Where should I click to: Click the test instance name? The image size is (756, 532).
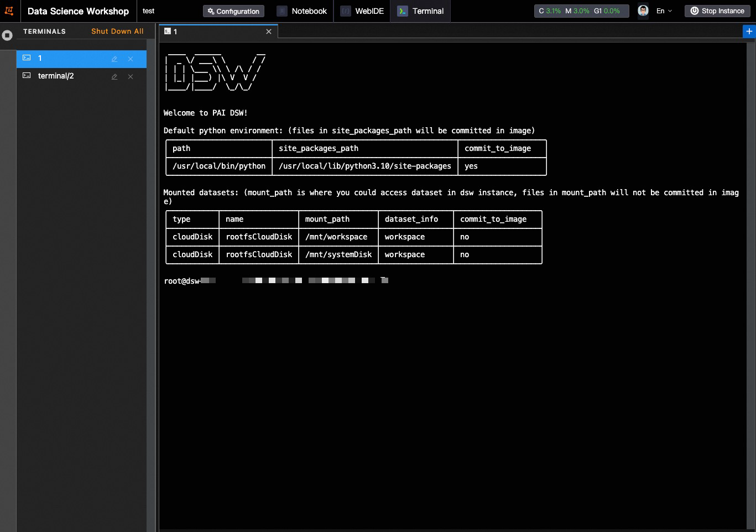pos(148,11)
